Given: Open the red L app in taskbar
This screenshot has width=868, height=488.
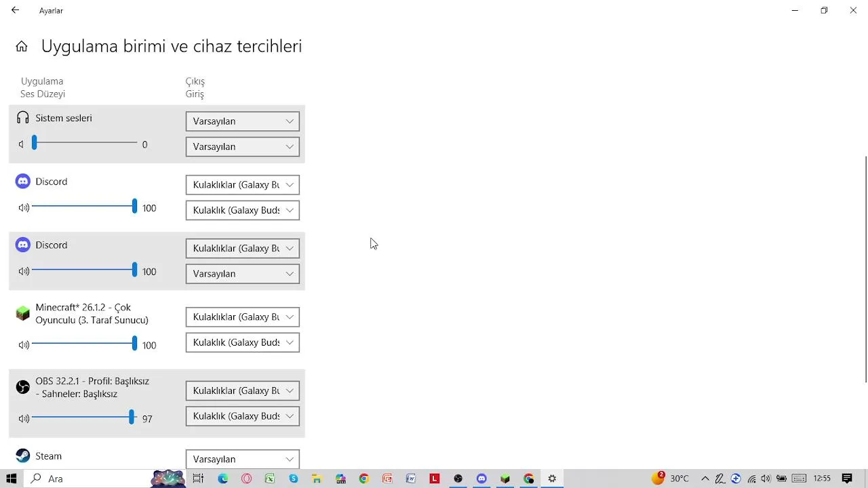Looking at the screenshot, I should [435, 479].
